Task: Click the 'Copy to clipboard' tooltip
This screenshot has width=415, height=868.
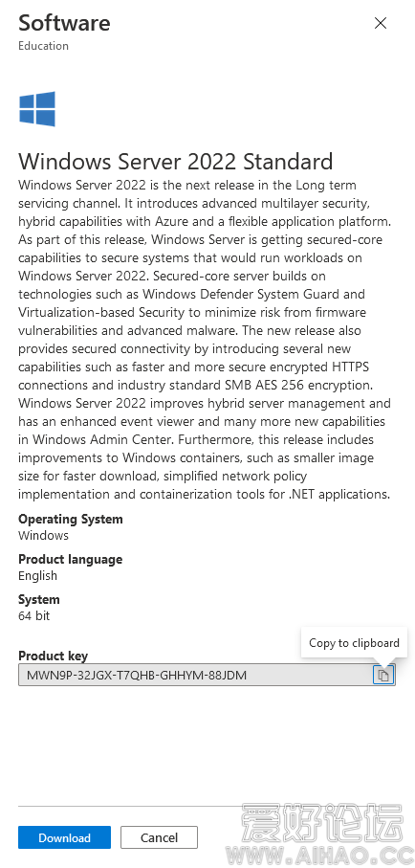Action: (x=354, y=643)
